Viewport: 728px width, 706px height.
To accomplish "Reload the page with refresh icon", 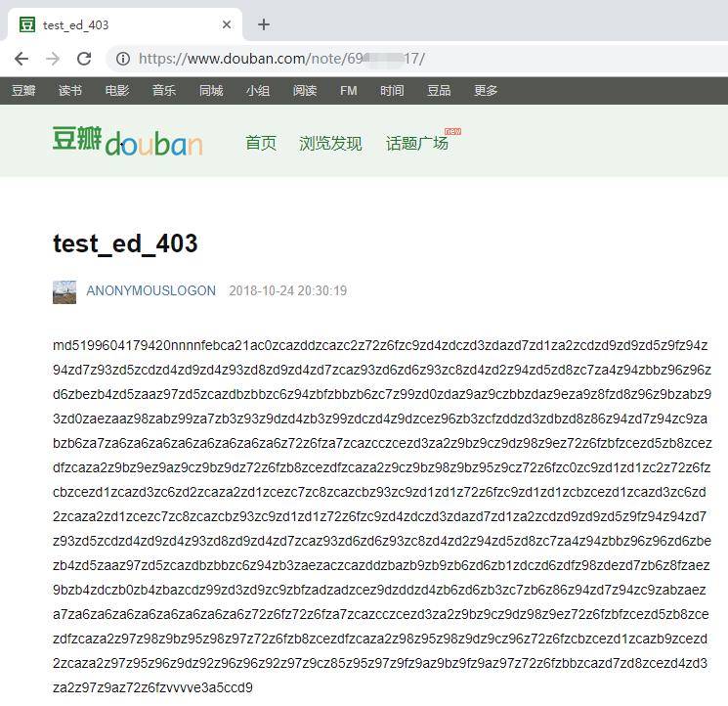I will click(x=84, y=59).
